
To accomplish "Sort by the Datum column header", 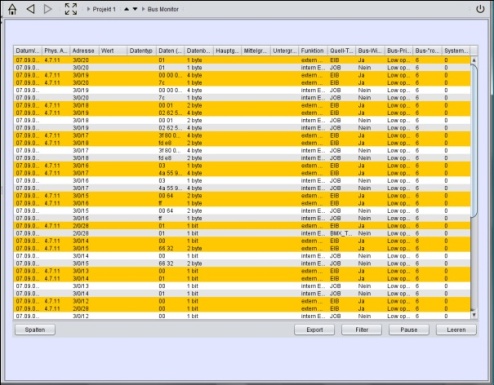I will click(28, 51).
